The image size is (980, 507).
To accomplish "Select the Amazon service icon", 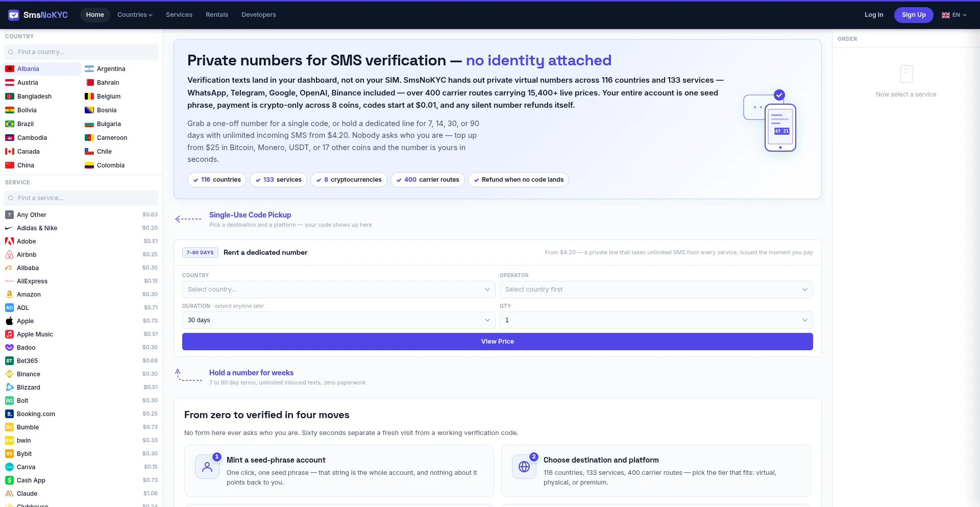I will [x=9, y=295].
